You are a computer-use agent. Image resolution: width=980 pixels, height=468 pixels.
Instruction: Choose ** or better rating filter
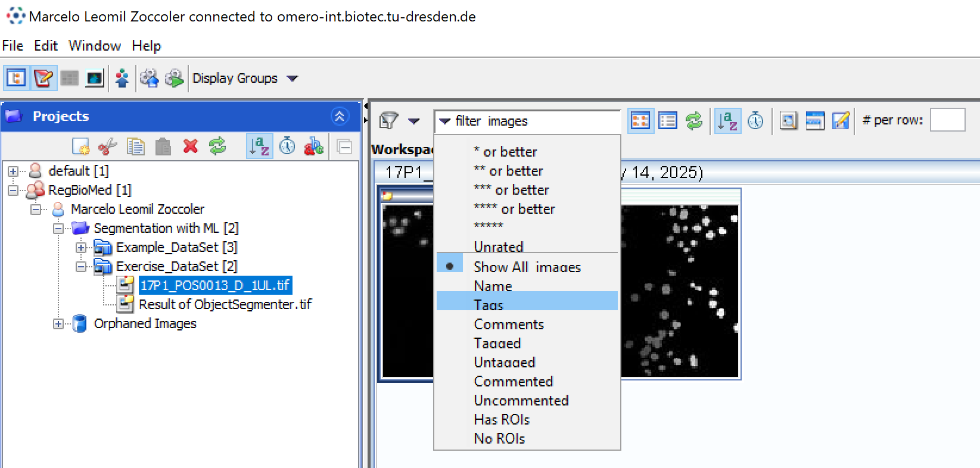point(527,171)
